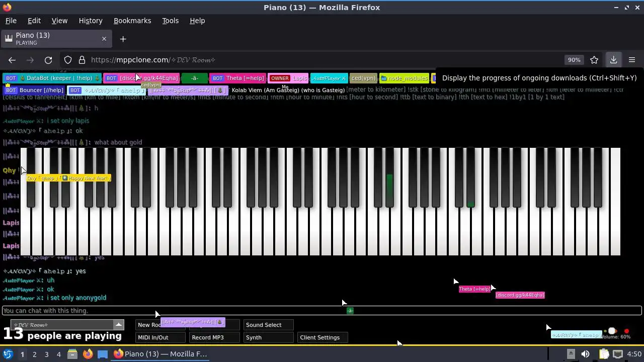Open the History menu
Viewport: 644px width, 362px height.
[x=91, y=21]
